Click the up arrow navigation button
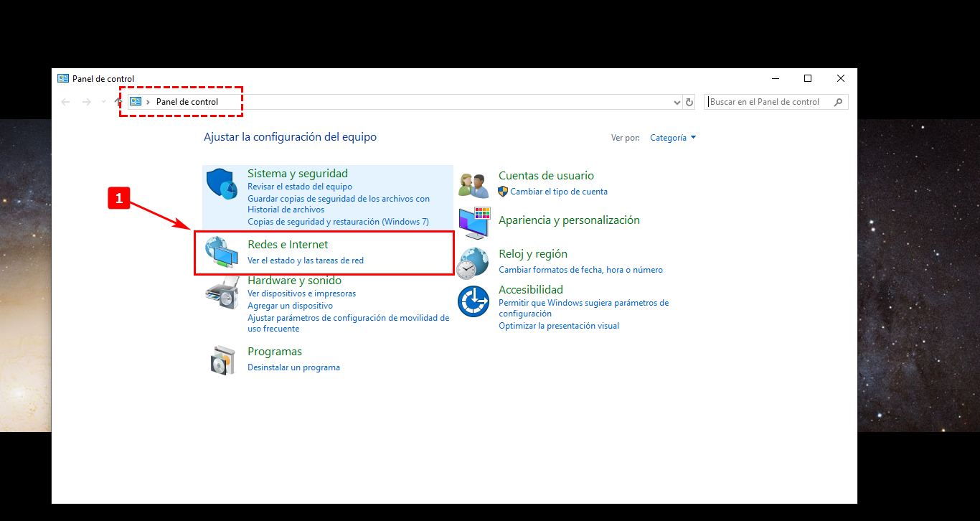 tap(118, 102)
